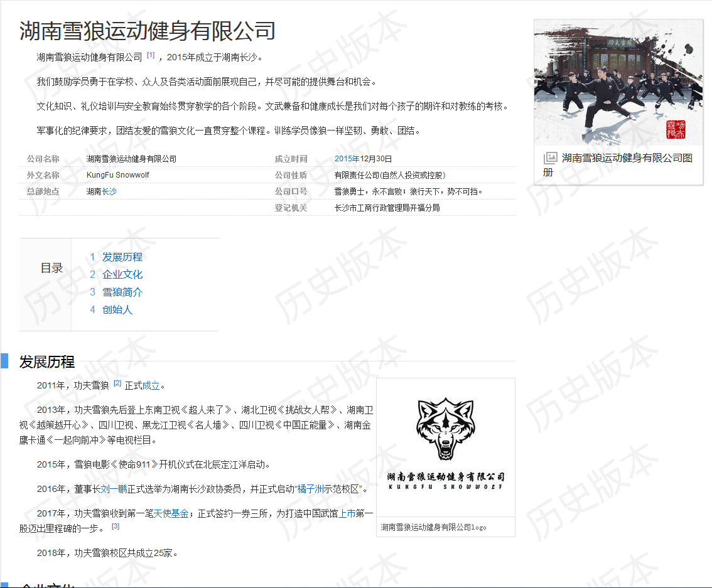The width and height of the screenshot is (712, 588).
Task: Open the 湖南雪狼运动健身有限公司图册 caption link
Action: click(618, 165)
